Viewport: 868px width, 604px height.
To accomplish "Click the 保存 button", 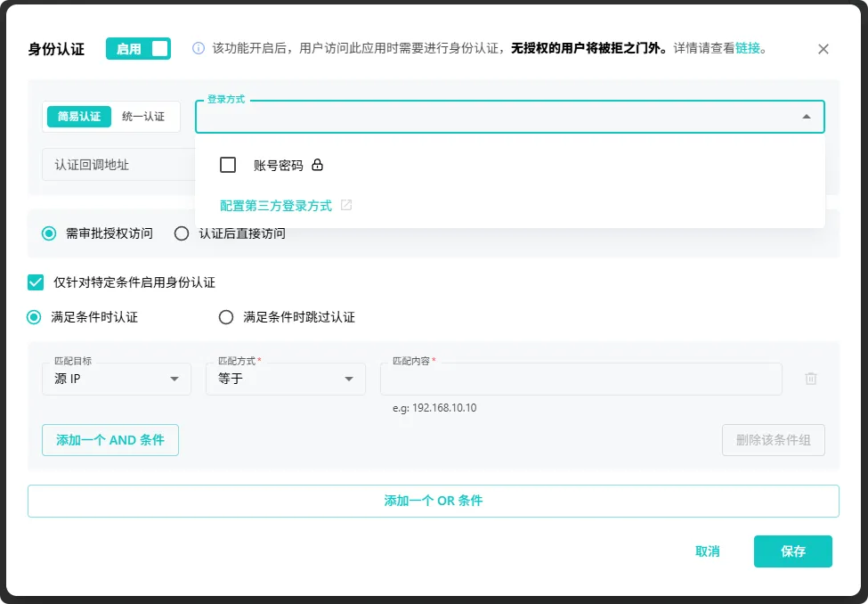I will (792, 551).
